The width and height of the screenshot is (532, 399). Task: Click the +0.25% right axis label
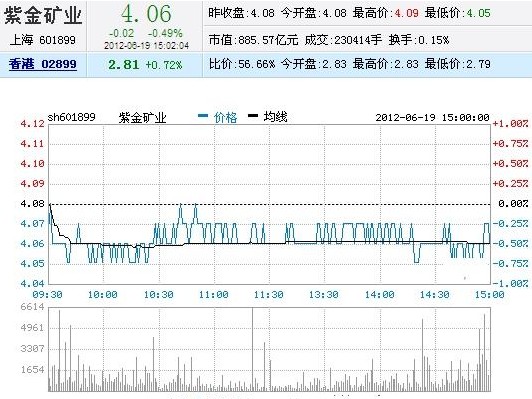pyautogui.click(x=511, y=184)
